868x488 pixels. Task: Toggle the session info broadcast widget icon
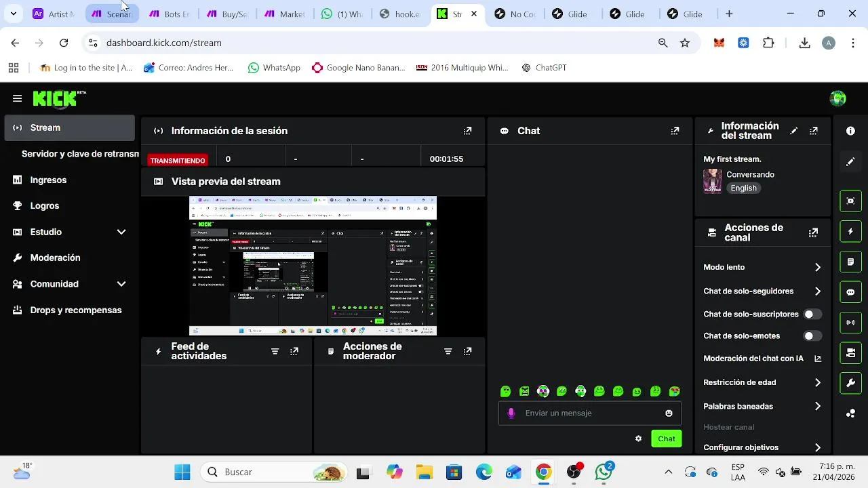(x=850, y=323)
